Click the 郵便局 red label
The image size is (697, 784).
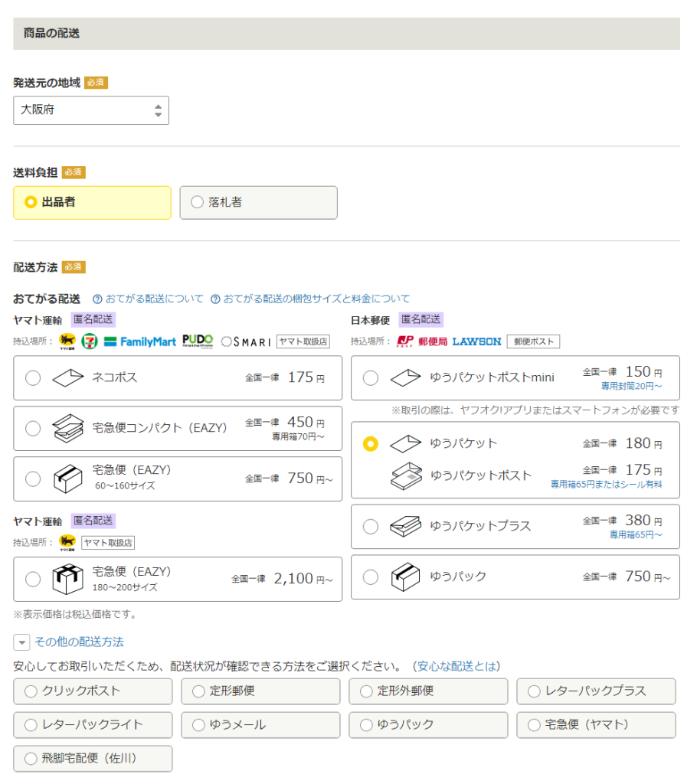(x=433, y=341)
